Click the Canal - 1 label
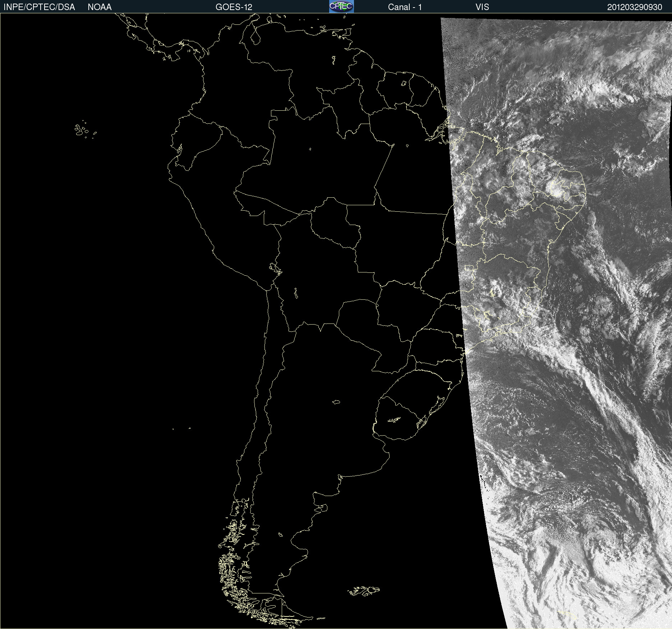This screenshot has width=672, height=629. coord(405,7)
